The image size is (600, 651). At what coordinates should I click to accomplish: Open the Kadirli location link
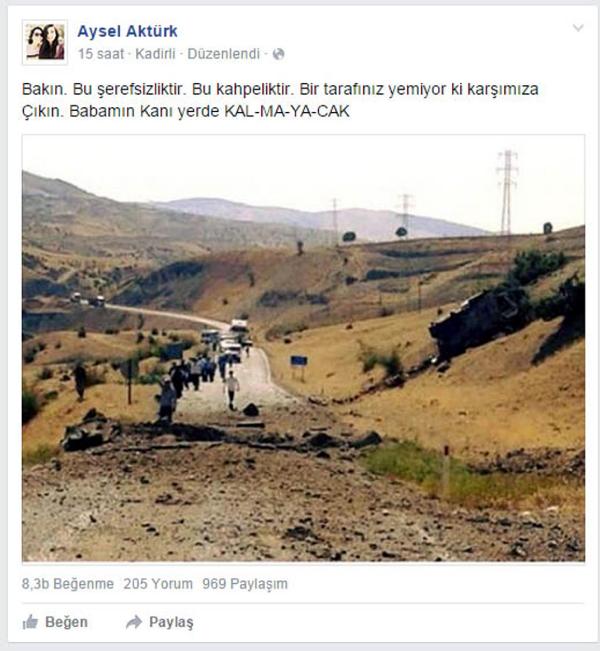[x=155, y=54]
